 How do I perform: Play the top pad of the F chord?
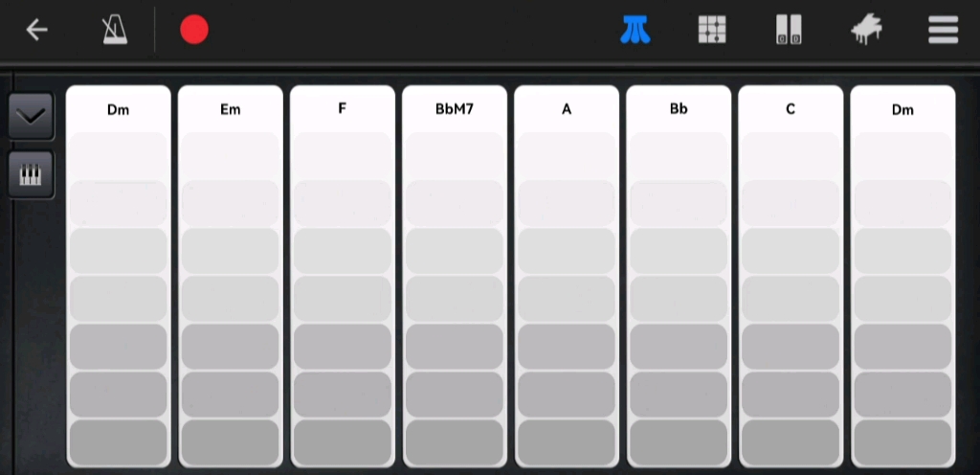343,155
